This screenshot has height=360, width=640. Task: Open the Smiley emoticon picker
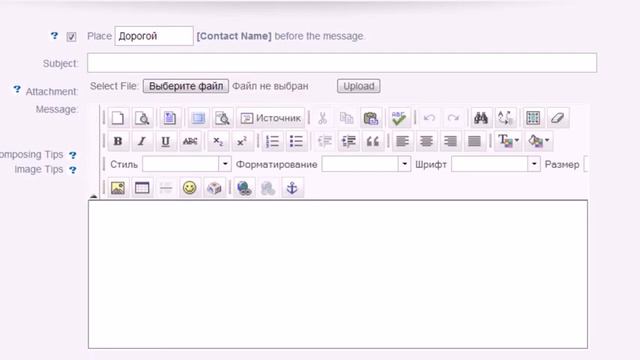190,188
